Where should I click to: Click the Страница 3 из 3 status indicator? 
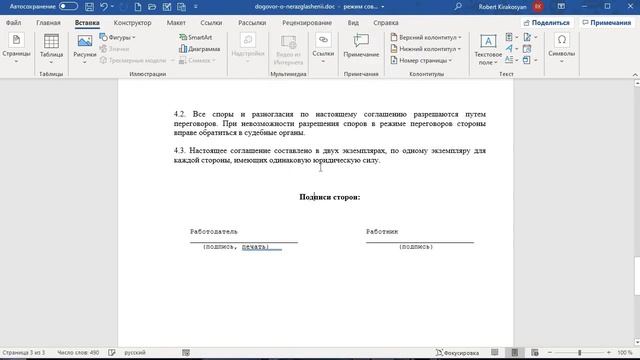coord(24,352)
